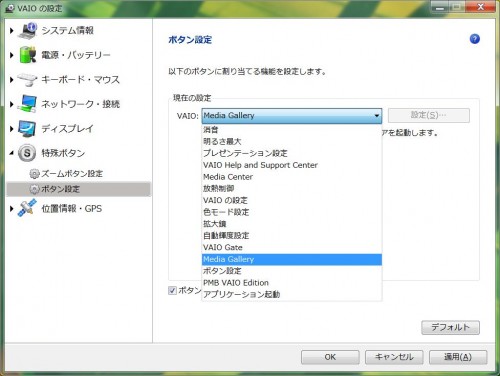Viewport: 500px width, 376px height.
Task: Click the キャンセル button
Action: (394, 357)
